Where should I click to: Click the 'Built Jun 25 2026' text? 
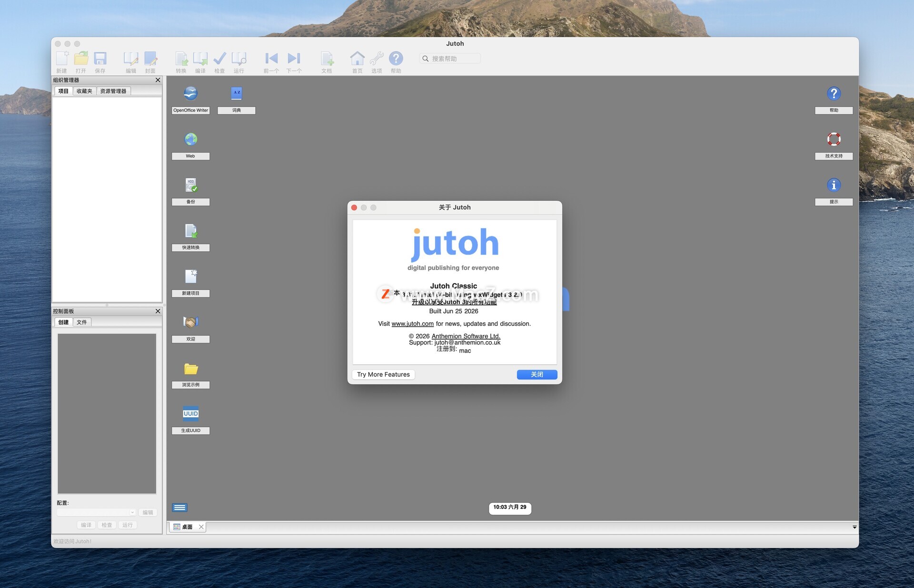(x=454, y=311)
